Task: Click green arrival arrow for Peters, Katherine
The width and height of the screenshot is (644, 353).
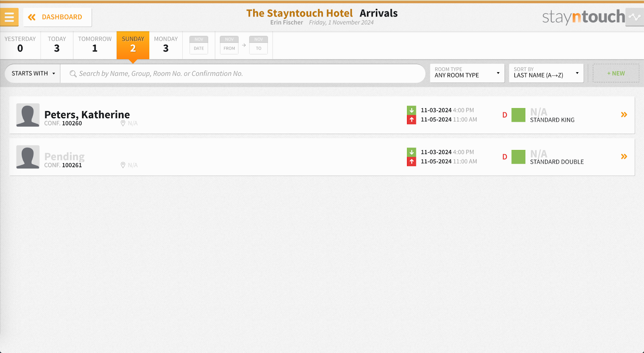Action: (411, 110)
